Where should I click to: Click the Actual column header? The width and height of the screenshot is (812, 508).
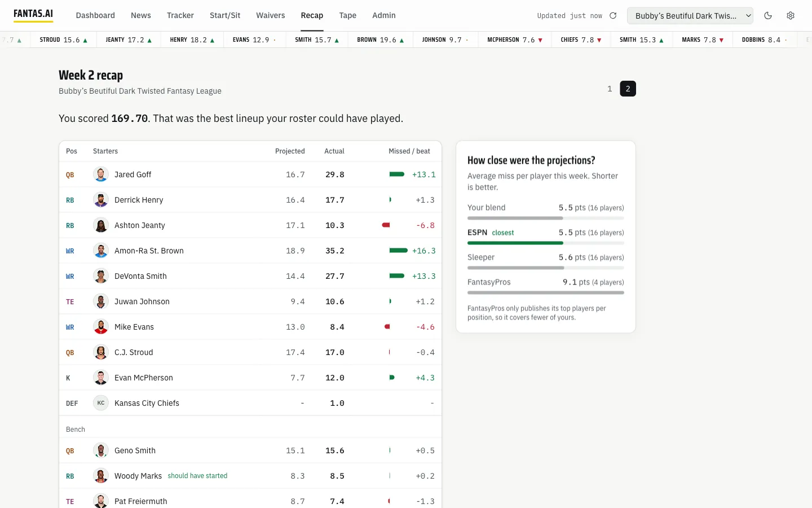point(334,151)
